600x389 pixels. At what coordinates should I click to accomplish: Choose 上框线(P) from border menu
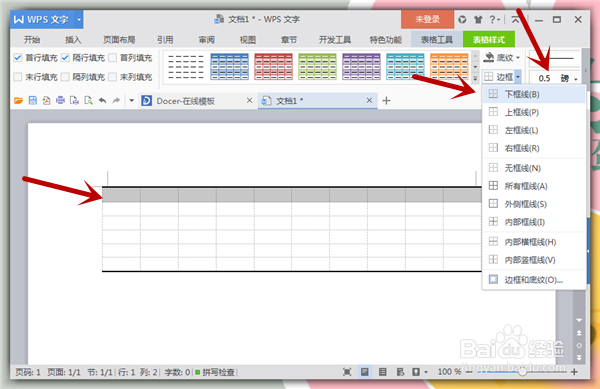coord(534,112)
